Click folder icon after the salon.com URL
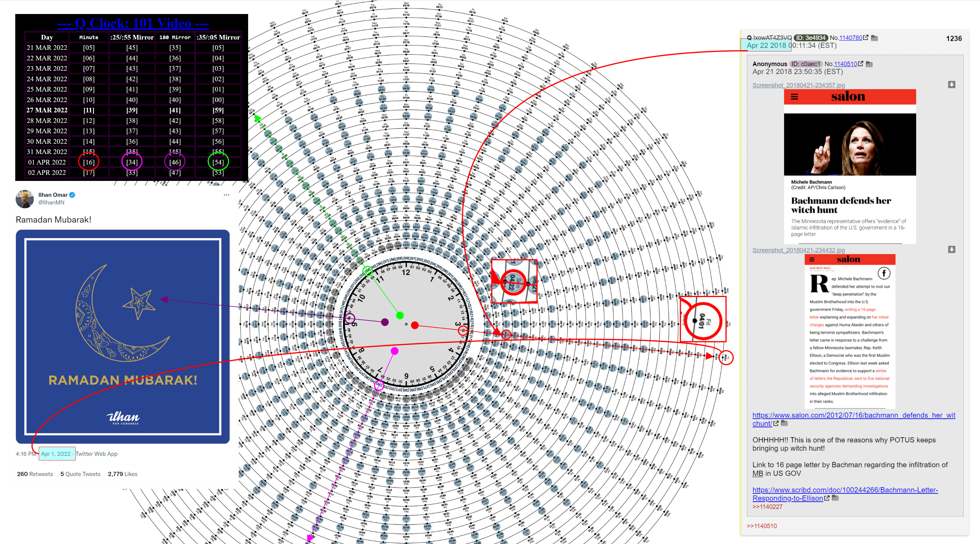 pos(784,423)
